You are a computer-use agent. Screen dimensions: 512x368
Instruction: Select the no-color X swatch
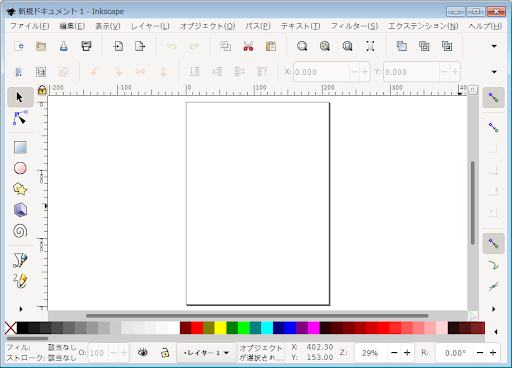pos(11,328)
